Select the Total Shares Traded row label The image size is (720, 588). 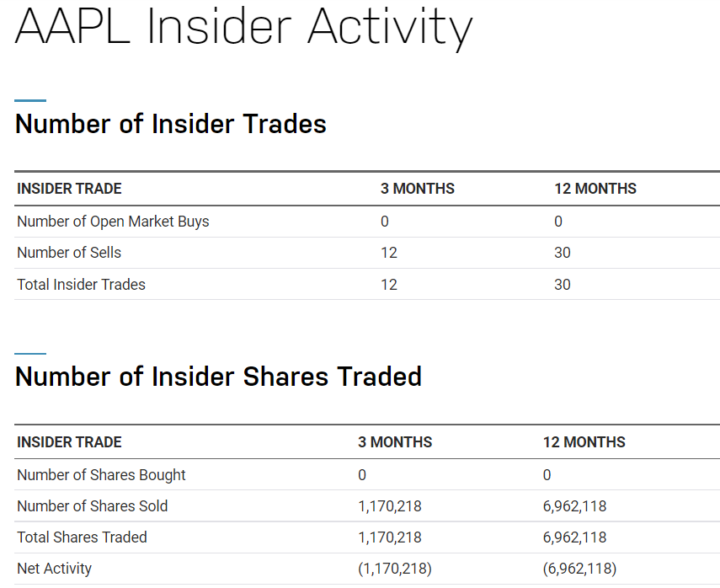click(82, 537)
